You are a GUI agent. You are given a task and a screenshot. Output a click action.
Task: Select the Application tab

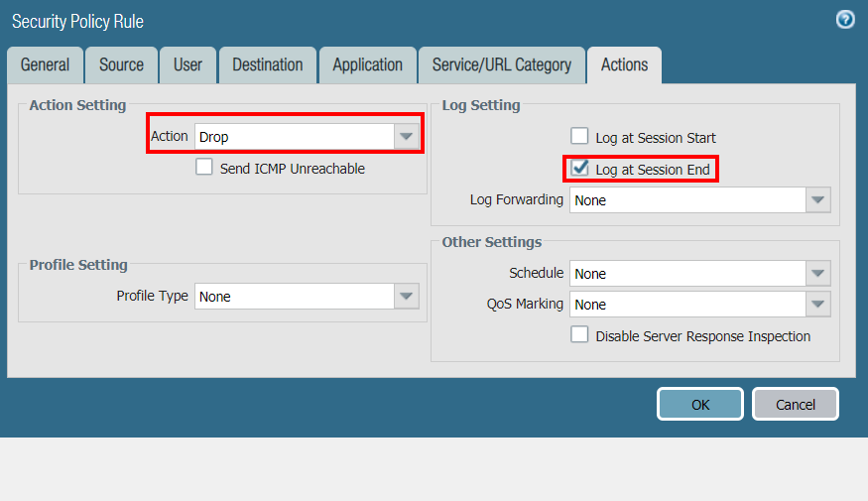click(x=367, y=64)
